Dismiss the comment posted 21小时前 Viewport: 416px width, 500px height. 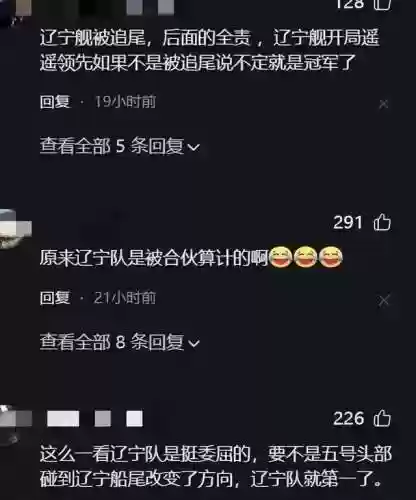(384, 300)
